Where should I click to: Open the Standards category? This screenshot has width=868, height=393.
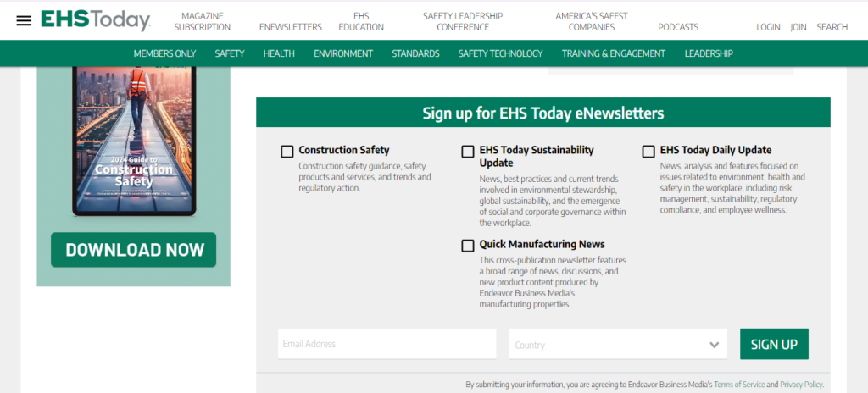(x=415, y=53)
